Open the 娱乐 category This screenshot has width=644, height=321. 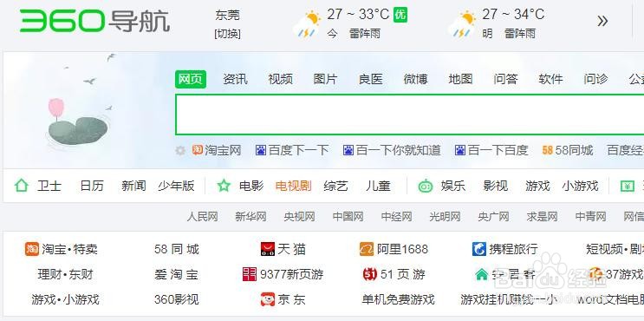[453, 186]
